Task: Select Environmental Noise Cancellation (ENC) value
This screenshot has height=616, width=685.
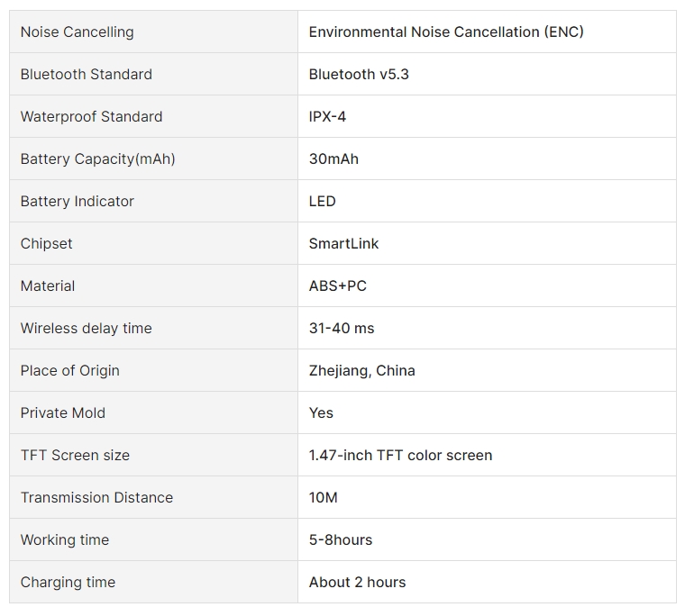Action: pos(446,32)
